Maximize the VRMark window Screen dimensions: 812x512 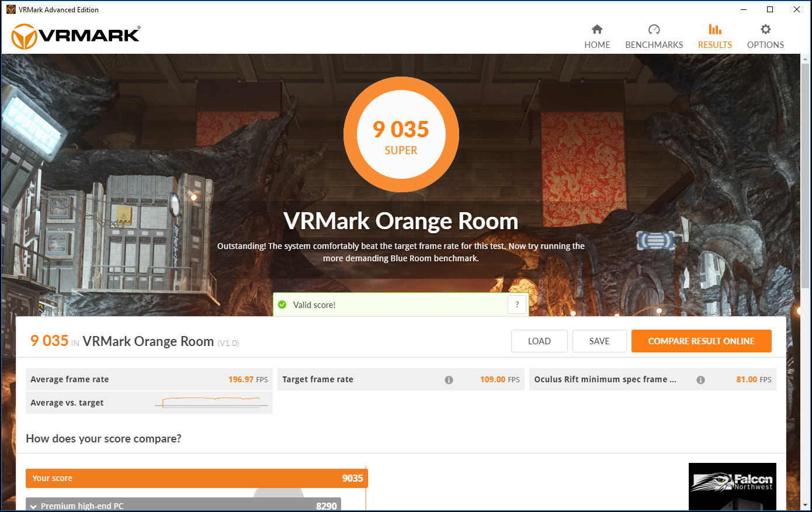click(770, 9)
